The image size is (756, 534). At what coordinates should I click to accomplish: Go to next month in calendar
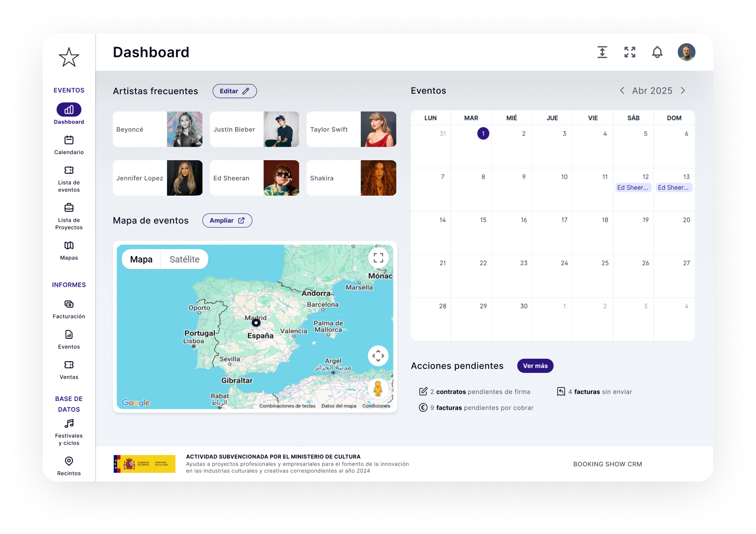tap(683, 91)
